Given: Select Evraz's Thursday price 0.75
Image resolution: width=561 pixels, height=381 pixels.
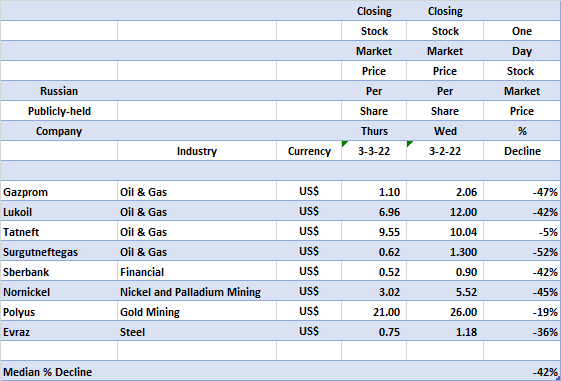Looking at the screenshot, I should tap(374, 332).
